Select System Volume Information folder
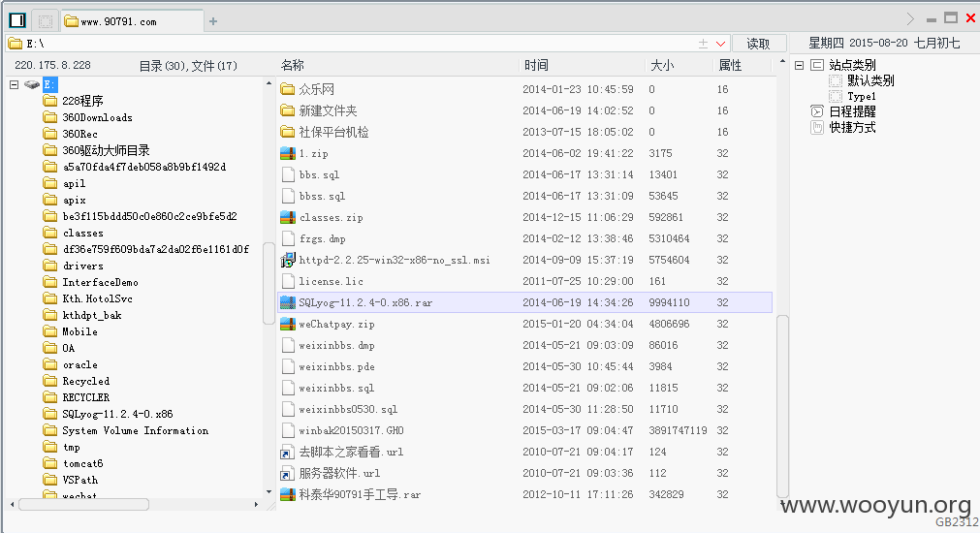Screen dimensions: 980x533 click(x=135, y=430)
